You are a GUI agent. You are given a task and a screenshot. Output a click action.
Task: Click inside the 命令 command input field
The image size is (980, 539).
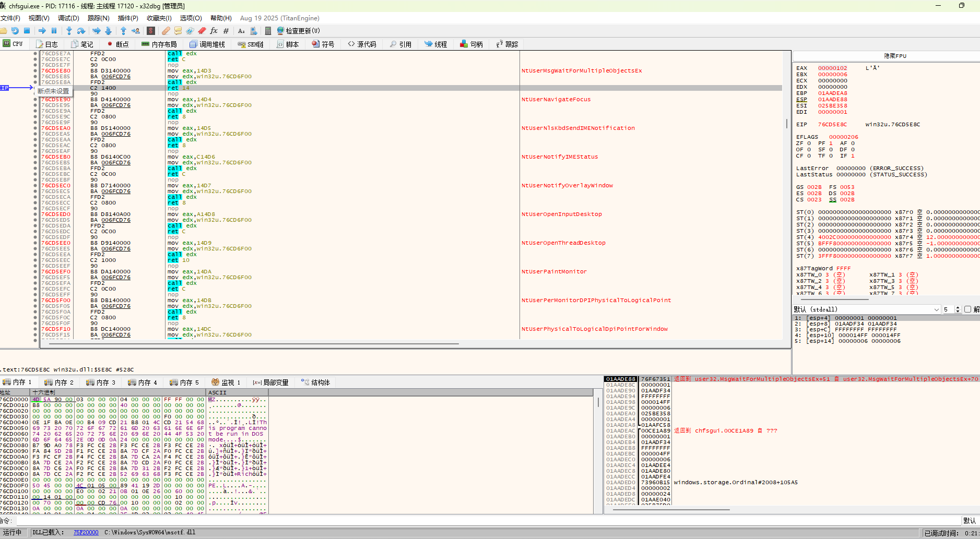[209, 521]
